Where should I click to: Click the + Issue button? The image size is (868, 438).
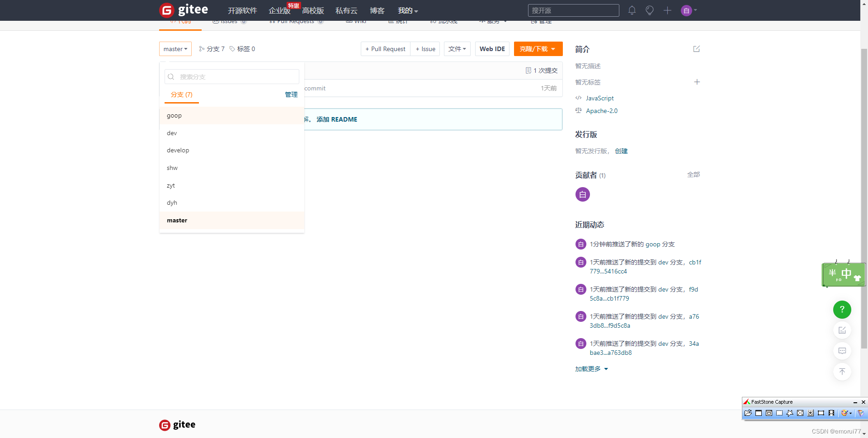click(425, 49)
